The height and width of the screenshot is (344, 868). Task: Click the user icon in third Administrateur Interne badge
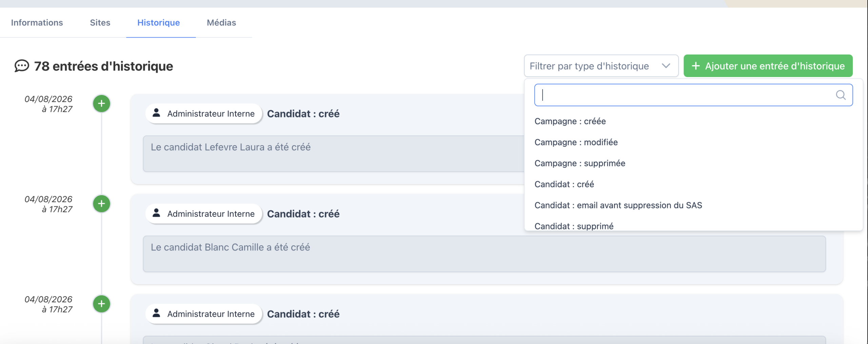[x=156, y=313]
